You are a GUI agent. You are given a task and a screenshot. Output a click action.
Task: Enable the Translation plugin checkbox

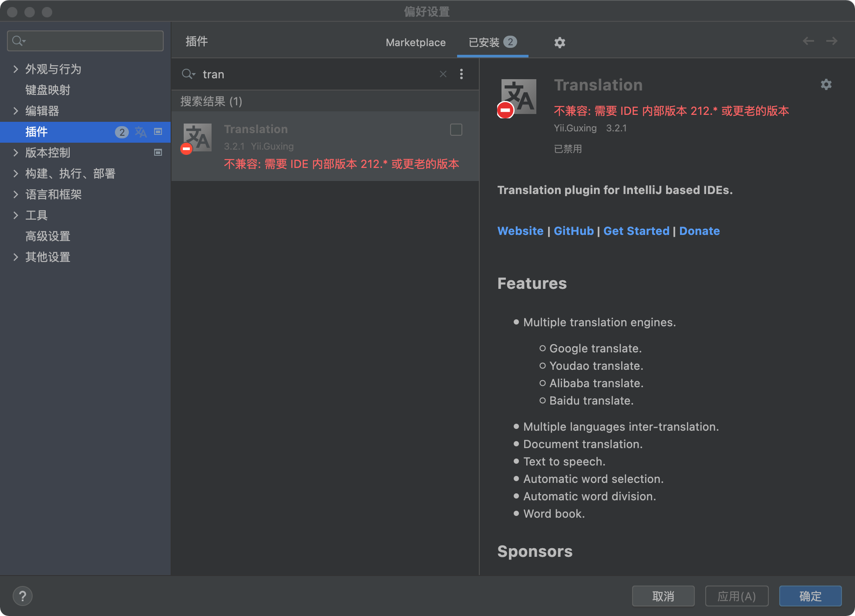pyautogui.click(x=456, y=129)
